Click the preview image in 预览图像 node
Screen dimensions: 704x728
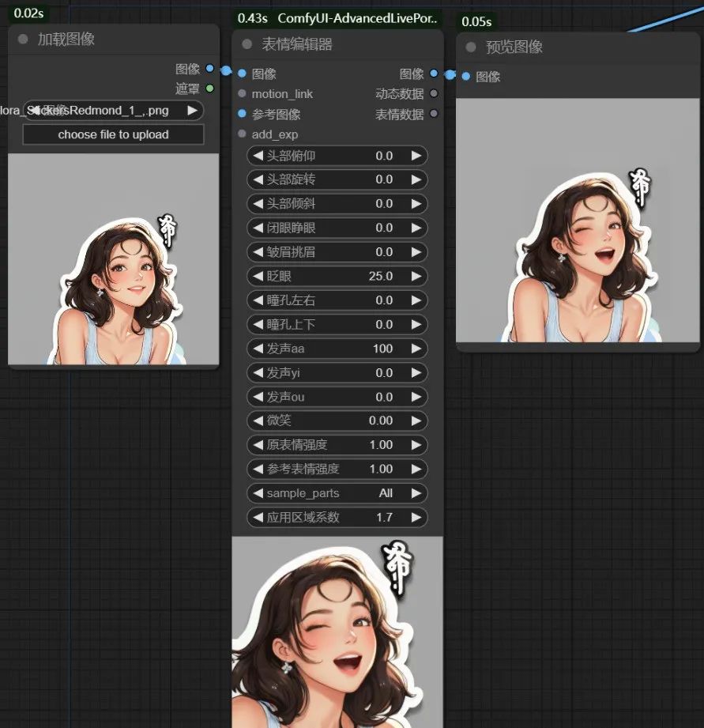click(578, 220)
